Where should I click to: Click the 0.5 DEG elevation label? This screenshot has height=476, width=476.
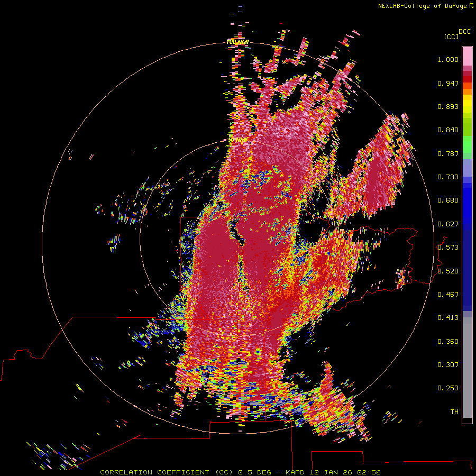tap(255, 472)
